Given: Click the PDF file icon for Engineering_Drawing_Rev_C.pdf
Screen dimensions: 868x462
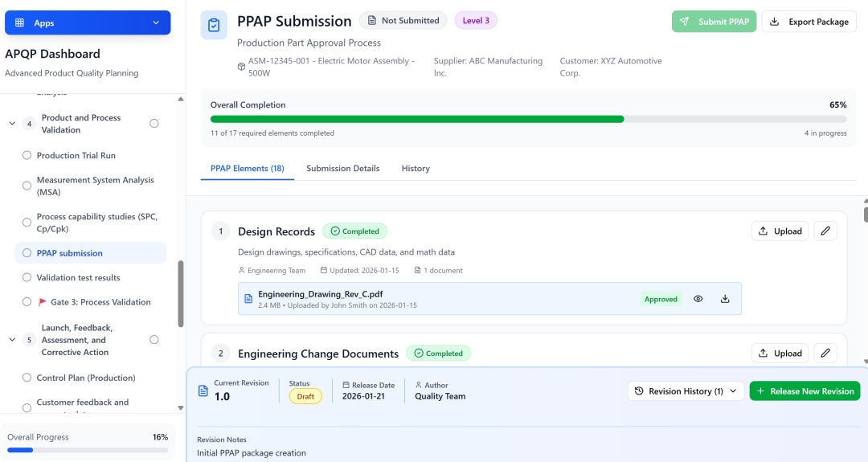Looking at the screenshot, I should (x=248, y=299).
